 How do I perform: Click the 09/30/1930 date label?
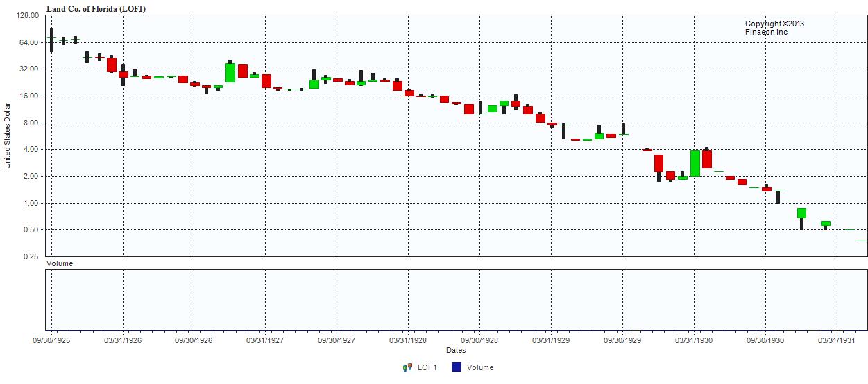click(765, 340)
